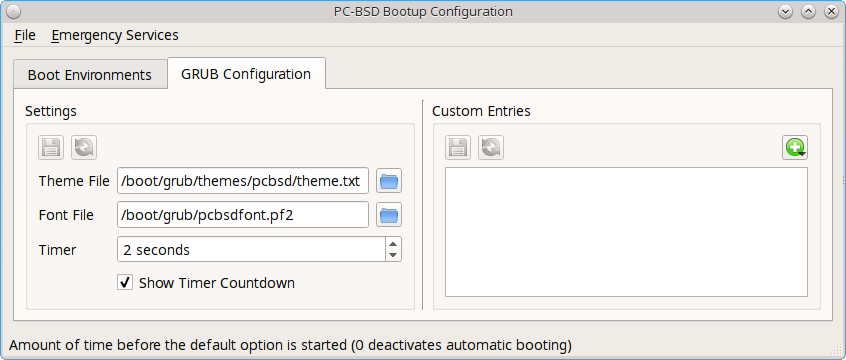846x360 pixels.
Task: Click the 'Font File' label
Action: [x=66, y=215]
